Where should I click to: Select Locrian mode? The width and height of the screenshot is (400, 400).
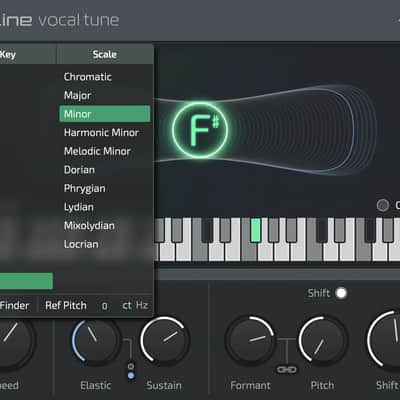point(81,244)
